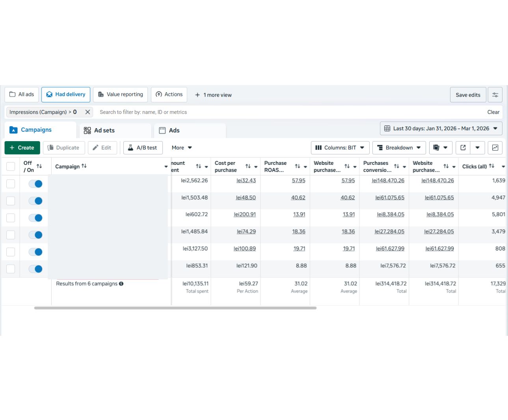Select the All ads view
Image resolution: width=508 pixels, height=420 pixels.
point(22,94)
